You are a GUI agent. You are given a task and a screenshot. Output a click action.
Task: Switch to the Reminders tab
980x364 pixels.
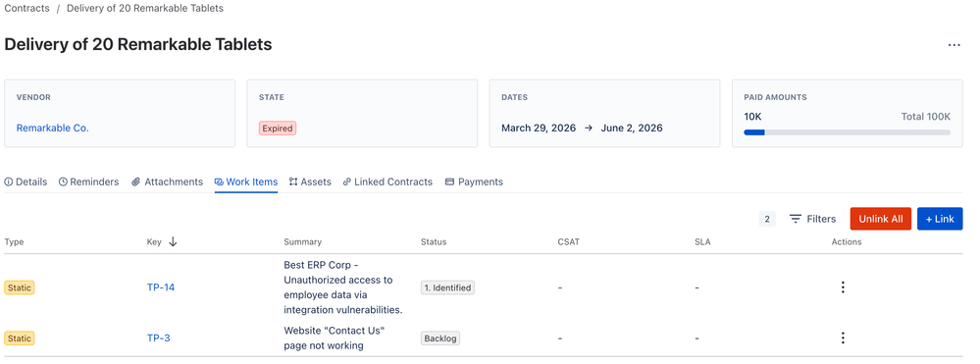(88, 182)
